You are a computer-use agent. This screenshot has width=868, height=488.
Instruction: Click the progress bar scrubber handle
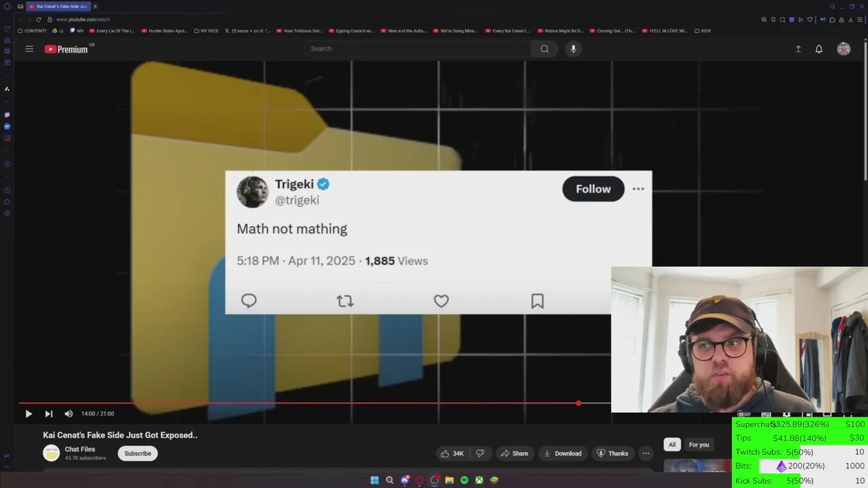click(578, 403)
